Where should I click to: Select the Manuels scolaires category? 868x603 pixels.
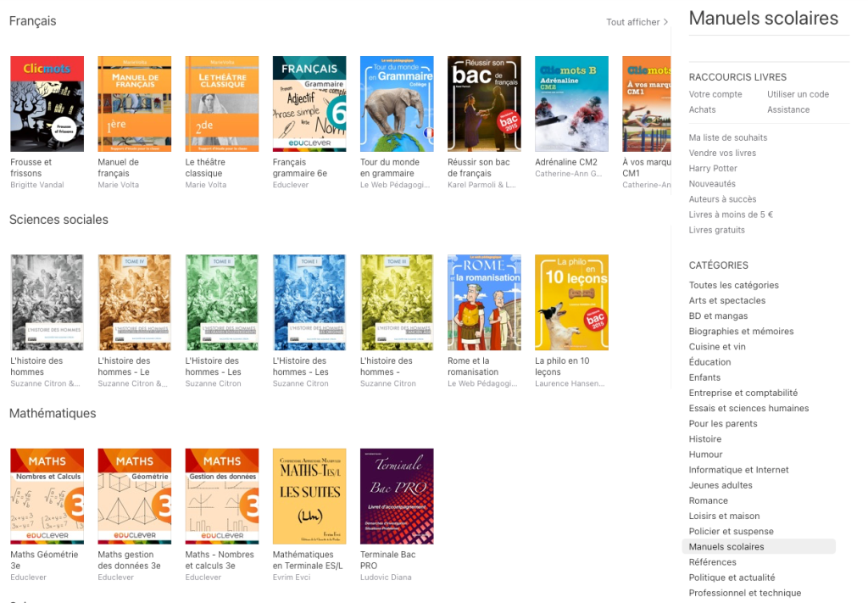[726, 547]
